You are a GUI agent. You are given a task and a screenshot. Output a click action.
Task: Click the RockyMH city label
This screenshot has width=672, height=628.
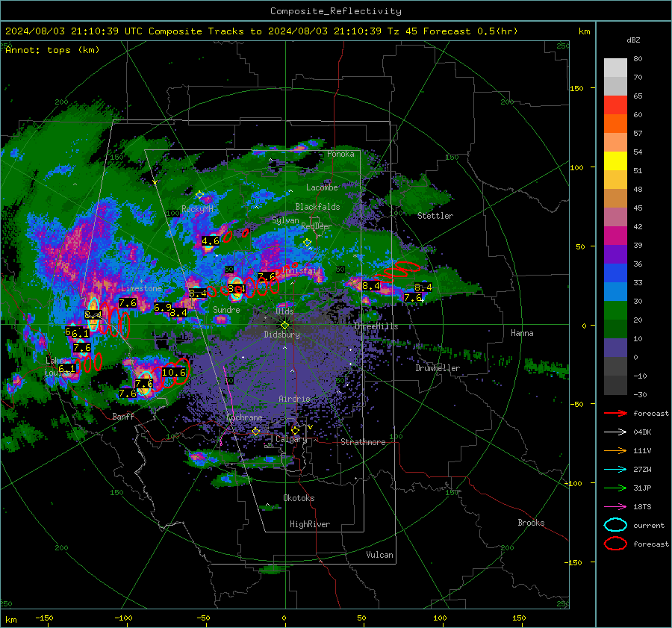tap(197, 209)
